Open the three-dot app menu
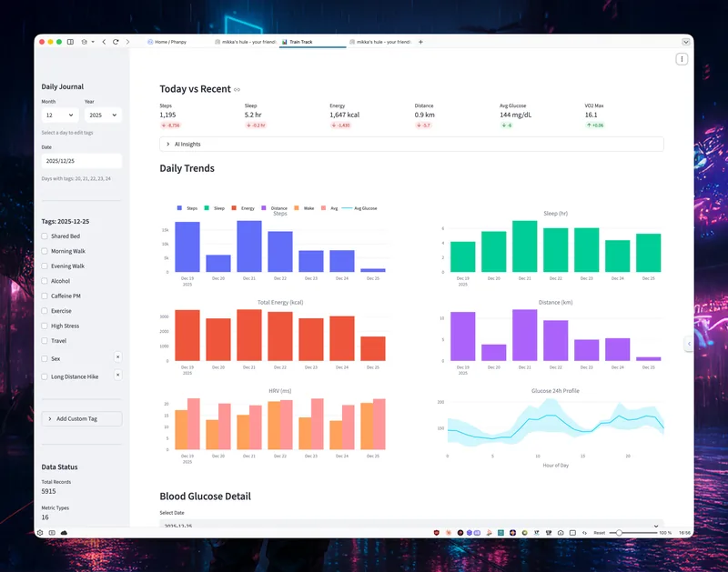This screenshot has width=728, height=572. [682, 59]
